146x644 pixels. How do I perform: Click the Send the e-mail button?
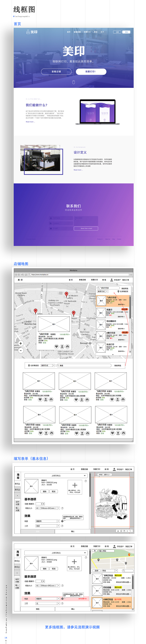click(x=86, y=228)
